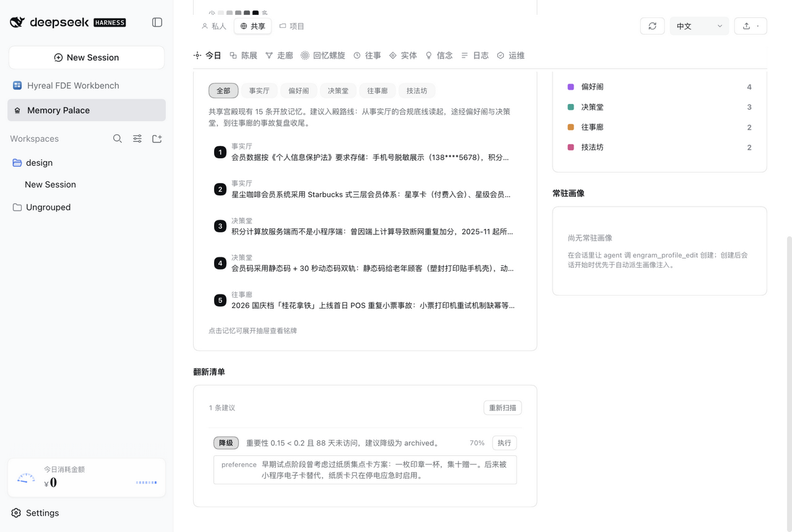The image size is (792, 532).
Task: Open memory item 5 about 桂花拿铁 incident
Action: pyautogui.click(x=365, y=300)
